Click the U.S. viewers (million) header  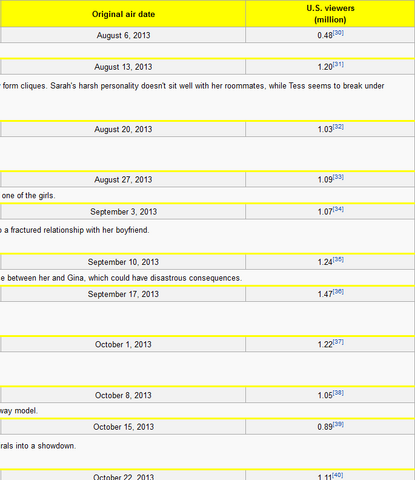(330, 14)
